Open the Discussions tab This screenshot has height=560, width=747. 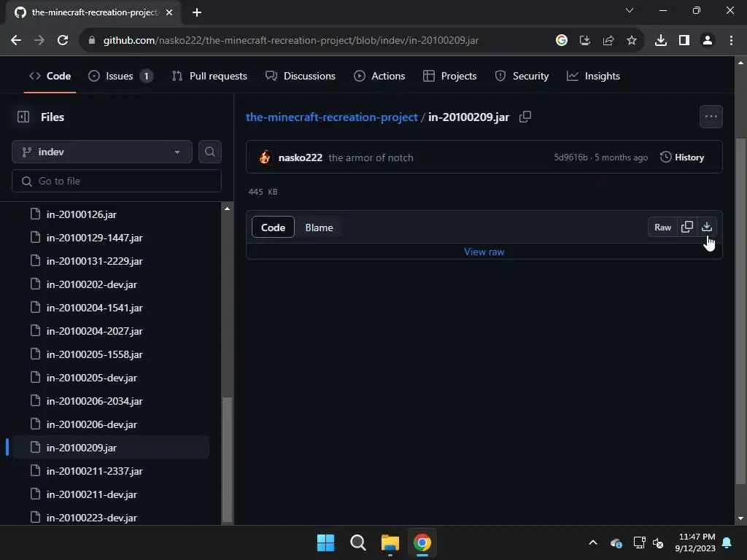click(301, 76)
